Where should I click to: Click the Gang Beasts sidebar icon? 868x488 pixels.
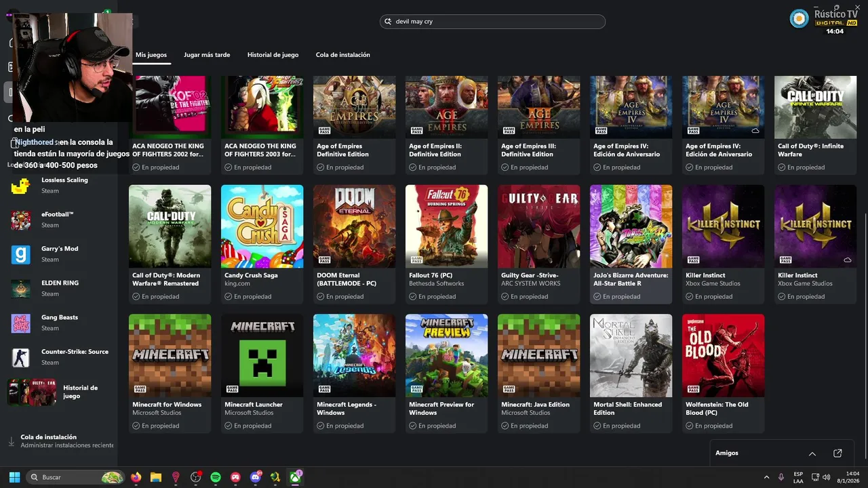point(20,323)
